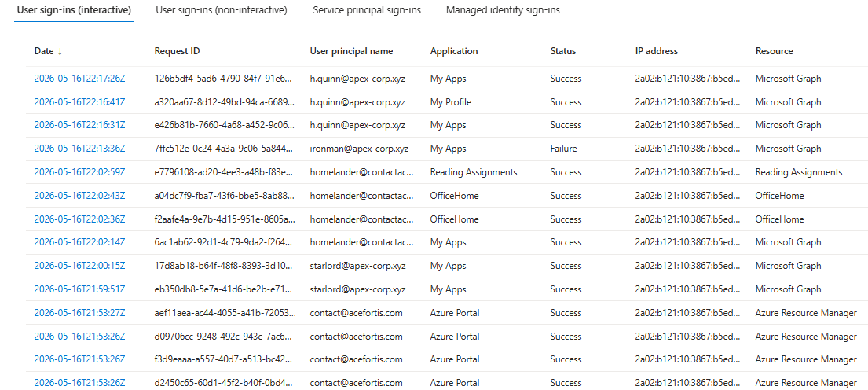Select request ID e426b81b-7660-4a68-a452-9c06...
Screen dimensions: 868x390
pyautogui.click(x=224, y=125)
